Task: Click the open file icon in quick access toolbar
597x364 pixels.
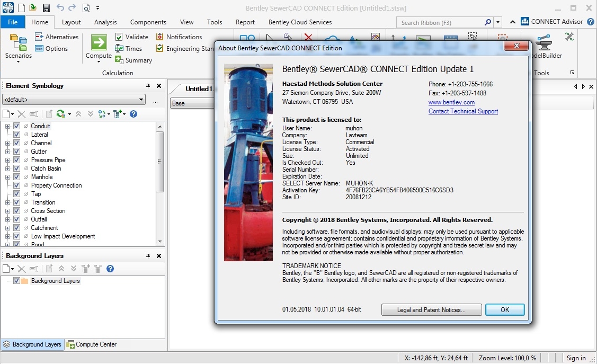Action: 33,7
